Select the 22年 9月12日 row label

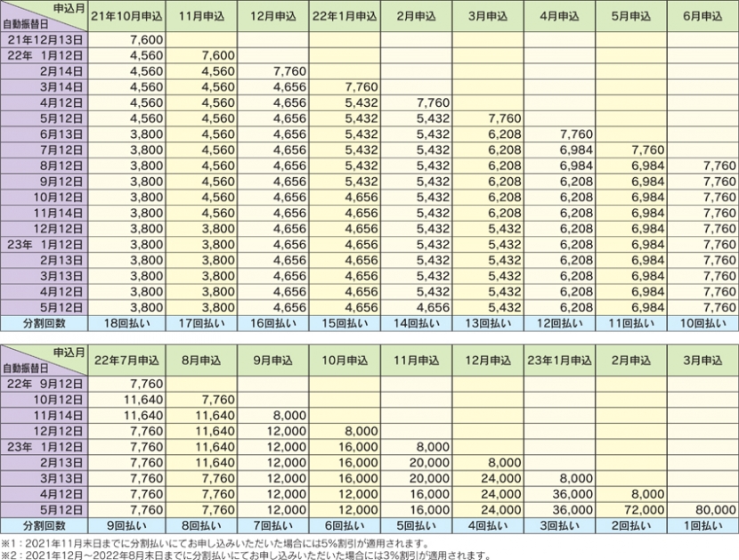(45, 385)
